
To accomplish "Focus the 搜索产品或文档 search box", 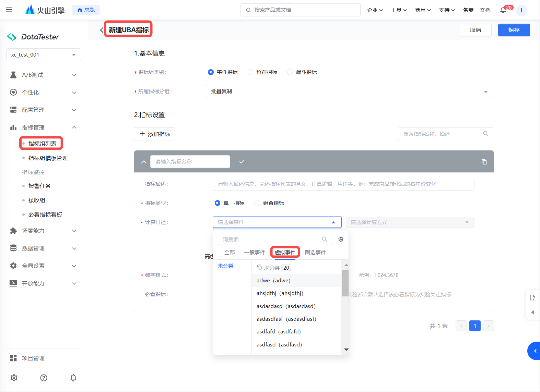I will coord(301,10).
